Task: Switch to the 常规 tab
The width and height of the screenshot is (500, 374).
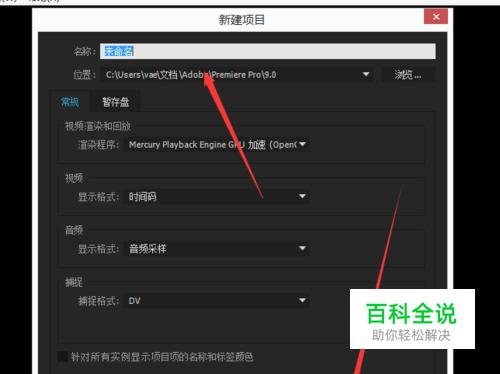Action: click(70, 102)
